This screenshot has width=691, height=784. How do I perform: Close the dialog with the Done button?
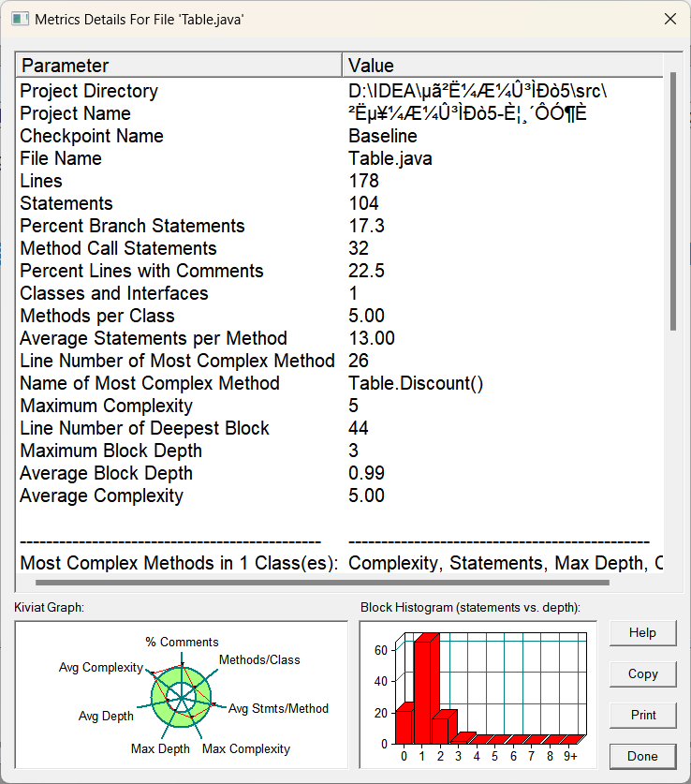(642, 756)
